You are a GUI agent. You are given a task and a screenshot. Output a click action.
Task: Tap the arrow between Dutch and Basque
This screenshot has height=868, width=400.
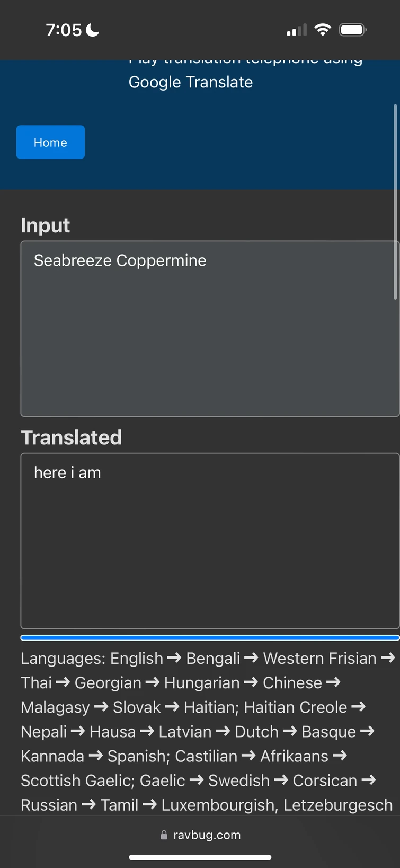point(289,731)
